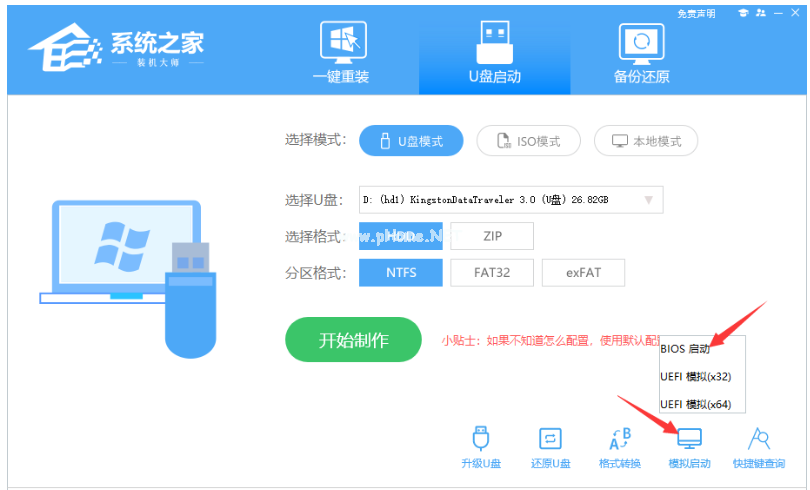This screenshot has height=490, width=810.
Task: Select the ZIP format option
Action: coord(491,236)
